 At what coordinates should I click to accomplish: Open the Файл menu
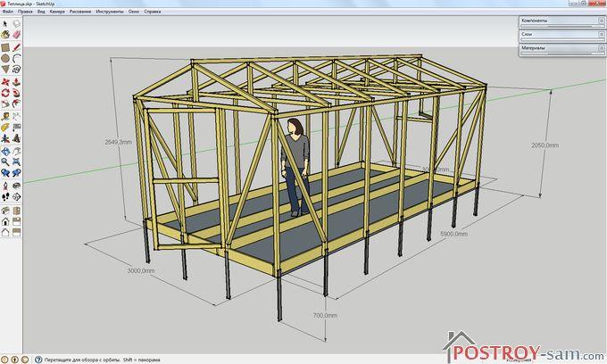point(7,12)
